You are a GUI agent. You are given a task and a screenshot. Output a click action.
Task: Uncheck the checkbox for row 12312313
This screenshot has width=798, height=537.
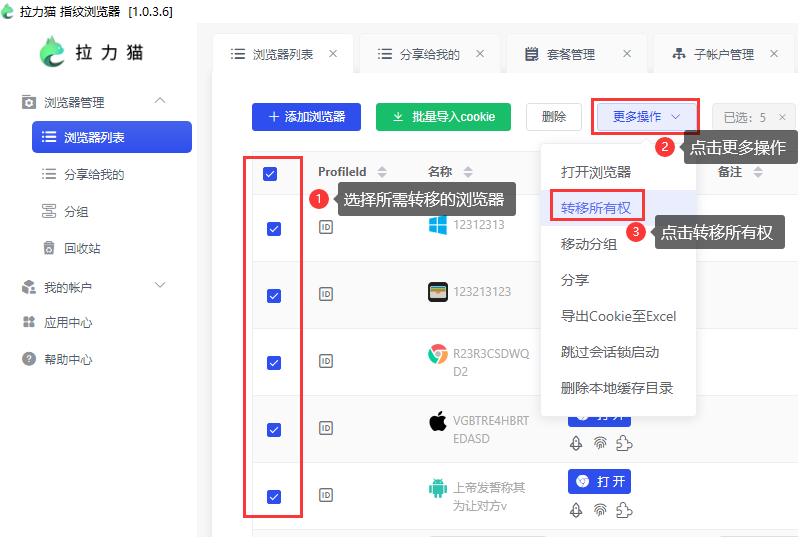[274, 229]
